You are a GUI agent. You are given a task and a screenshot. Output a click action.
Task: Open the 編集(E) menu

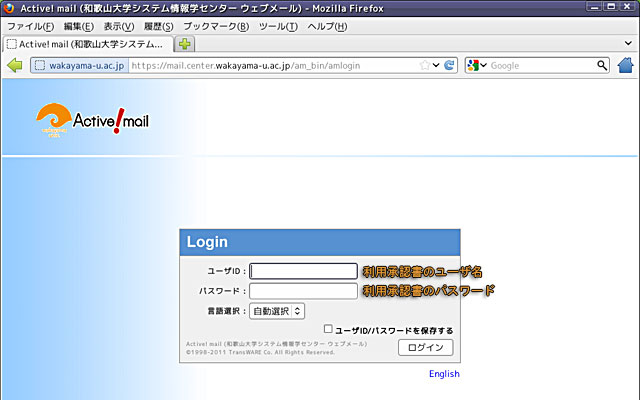click(78, 27)
